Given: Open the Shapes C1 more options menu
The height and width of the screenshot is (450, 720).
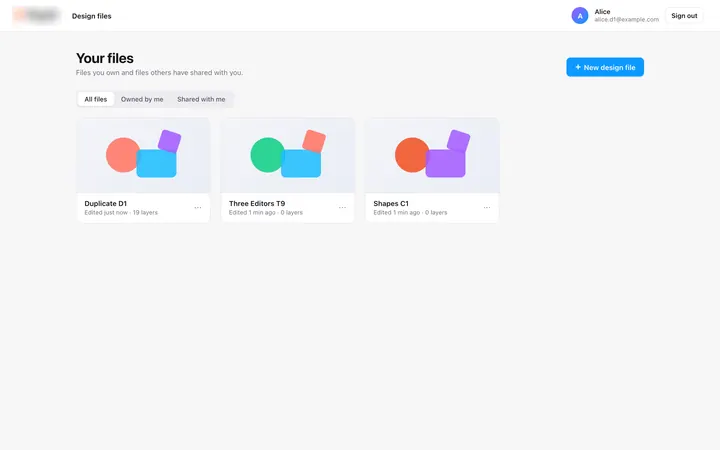Looking at the screenshot, I should tap(487, 208).
